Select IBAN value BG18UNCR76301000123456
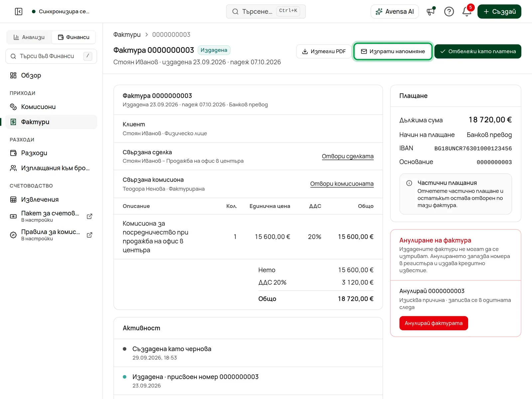 point(473,149)
